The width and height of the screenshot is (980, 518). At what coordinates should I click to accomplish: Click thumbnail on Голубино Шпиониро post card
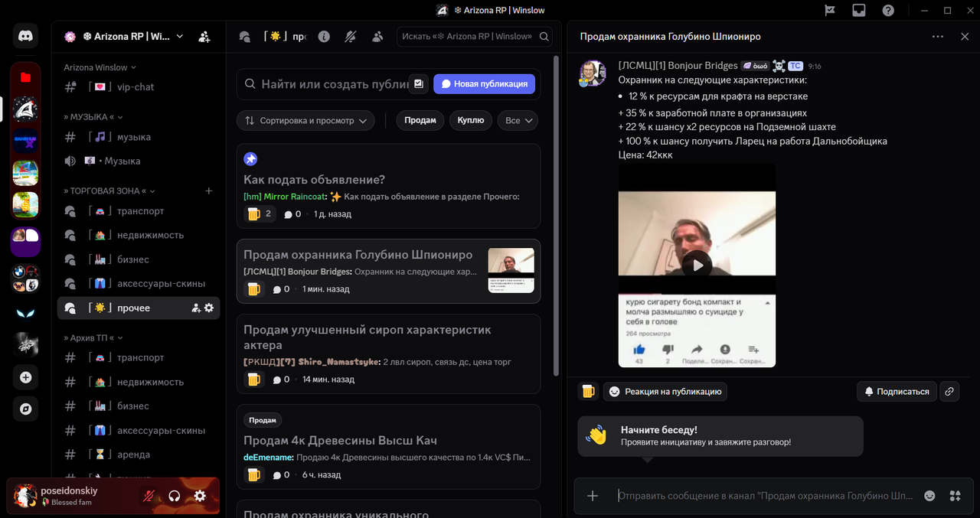click(x=511, y=271)
